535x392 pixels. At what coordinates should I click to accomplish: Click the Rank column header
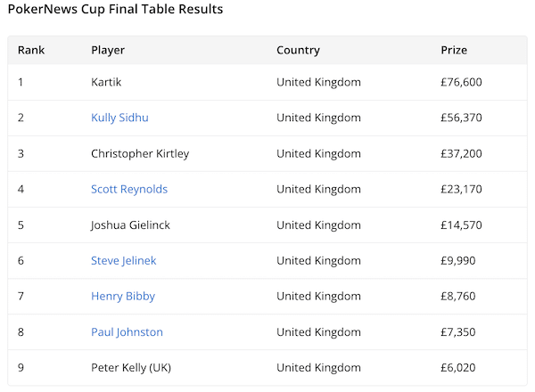tap(31, 50)
